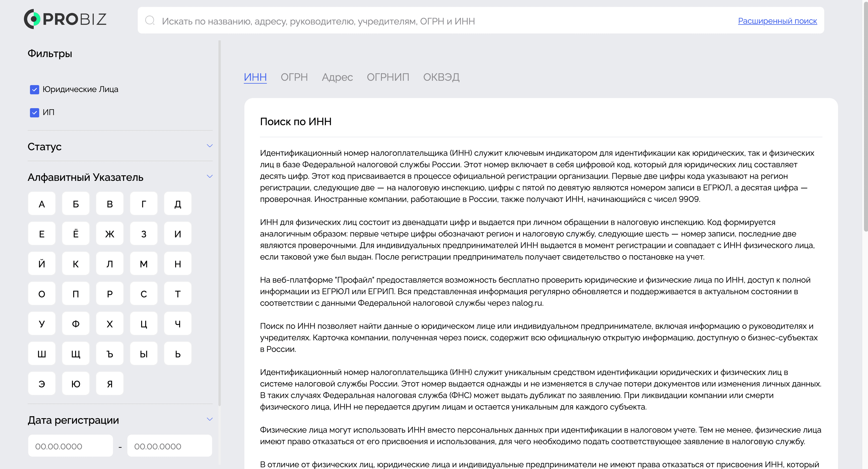Collapse Дата регистрации section chevron

pos(210,419)
